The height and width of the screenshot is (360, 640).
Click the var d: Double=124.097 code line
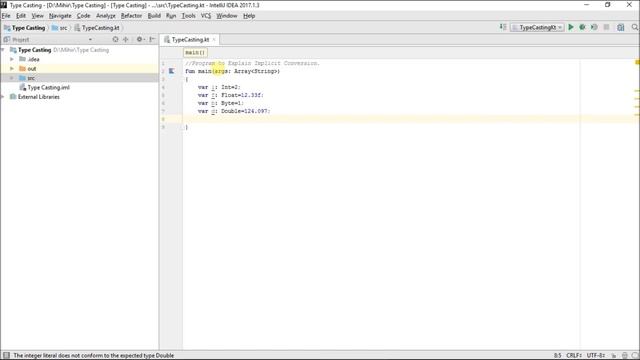234,111
